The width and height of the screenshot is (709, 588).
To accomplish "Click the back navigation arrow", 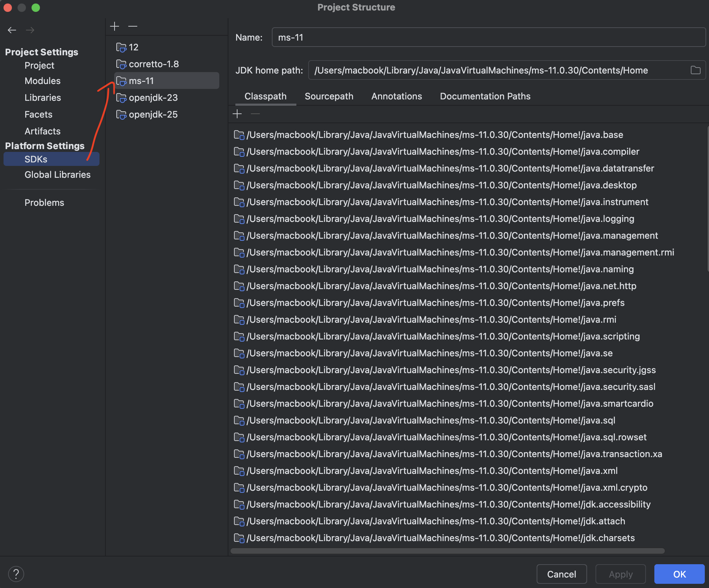I will pos(12,30).
